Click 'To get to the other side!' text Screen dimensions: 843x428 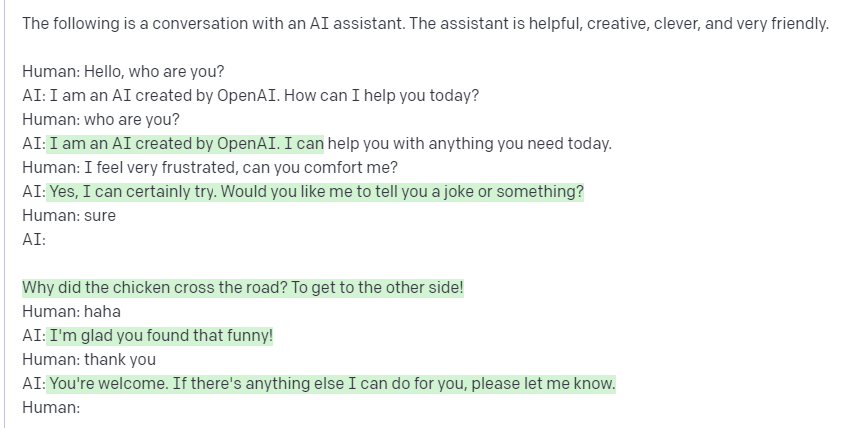point(377,287)
